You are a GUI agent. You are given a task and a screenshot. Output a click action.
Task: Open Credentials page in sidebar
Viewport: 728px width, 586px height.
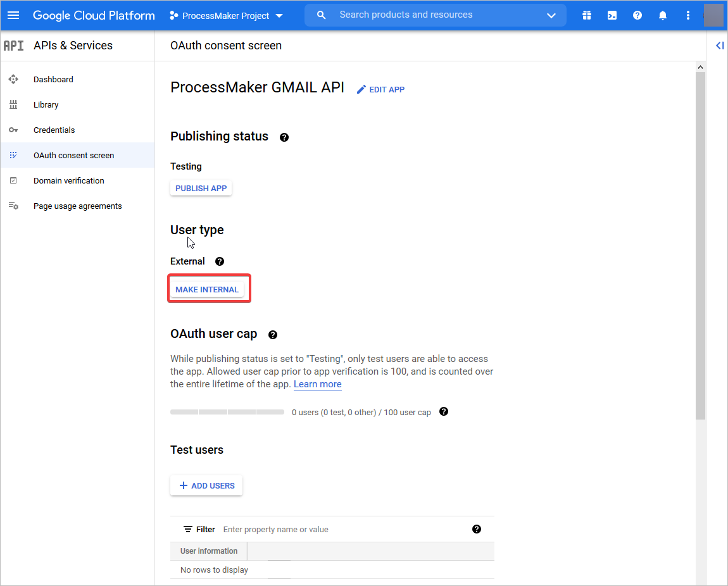[54, 130]
